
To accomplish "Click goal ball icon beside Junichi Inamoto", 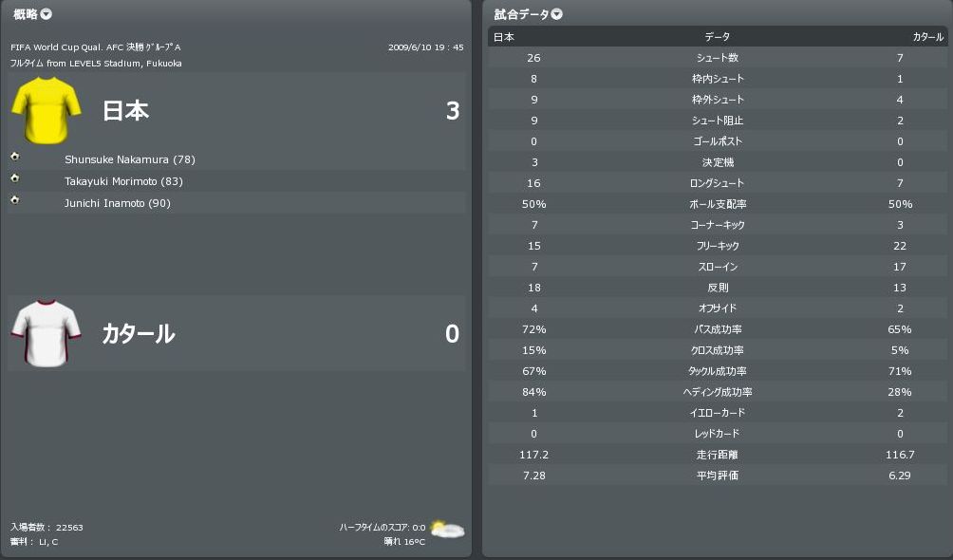I will 15,200.
